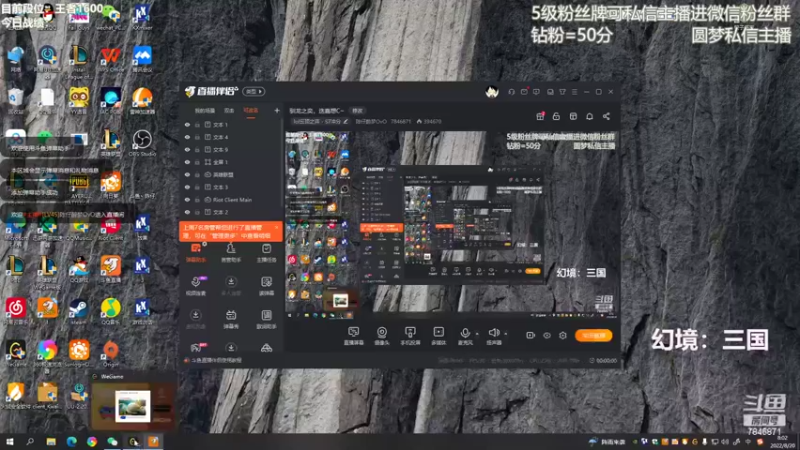Expand speaker options arrow
This screenshot has height=450, width=800.
click(506, 334)
